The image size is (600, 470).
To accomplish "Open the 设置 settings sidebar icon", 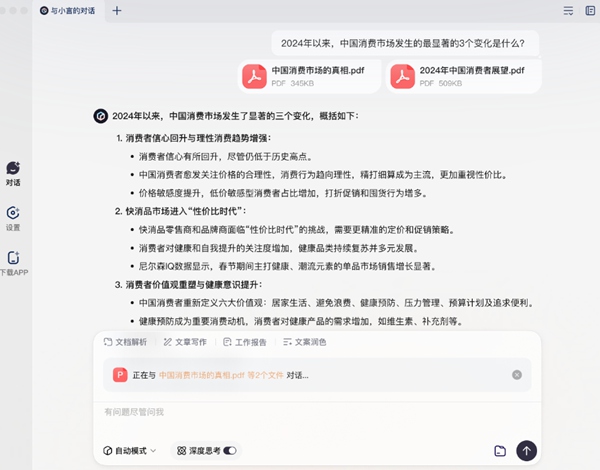I will tap(13, 213).
